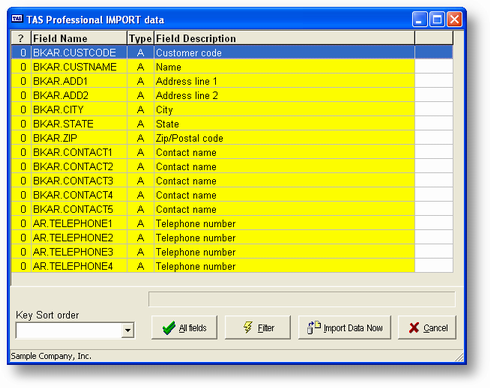This screenshot has width=490, height=388.
Task: Select the BKAR.CONTACT3 field row
Action: click(x=232, y=181)
